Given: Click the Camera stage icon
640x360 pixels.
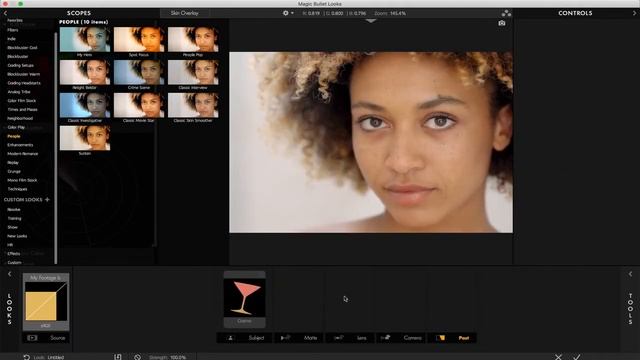Looking at the screenshot, I should (x=386, y=338).
